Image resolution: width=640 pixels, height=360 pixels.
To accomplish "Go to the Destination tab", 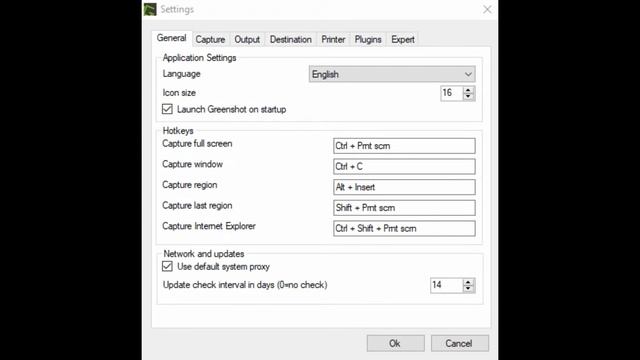I will click(291, 40).
